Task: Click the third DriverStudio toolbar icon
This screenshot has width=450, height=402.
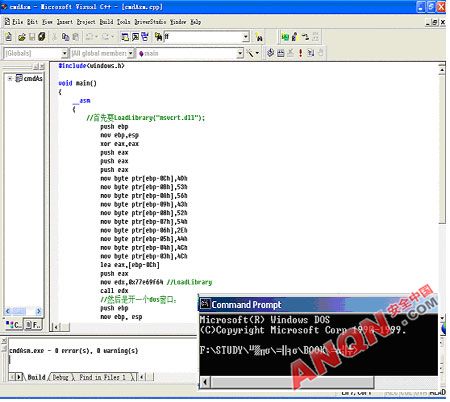Action: [x=305, y=37]
